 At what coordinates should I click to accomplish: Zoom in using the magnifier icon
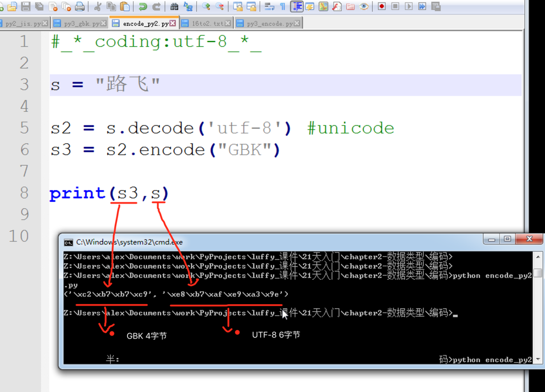click(205, 6)
